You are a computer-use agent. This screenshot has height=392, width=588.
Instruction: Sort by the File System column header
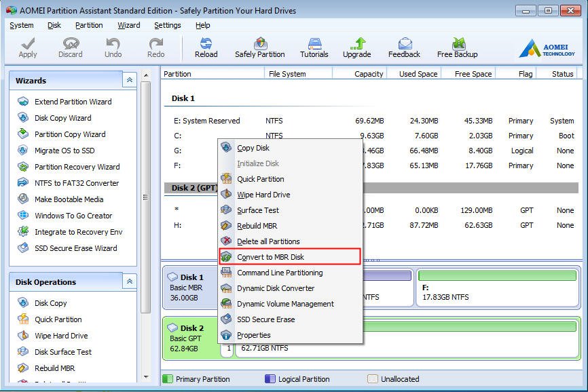pos(299,74)
